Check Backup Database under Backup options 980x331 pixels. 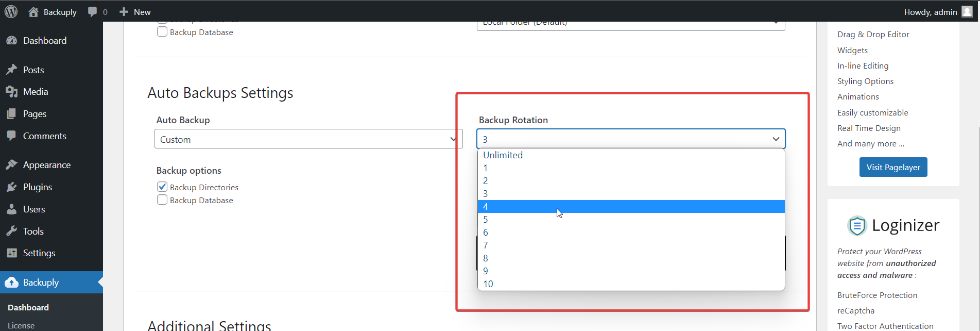162,200
